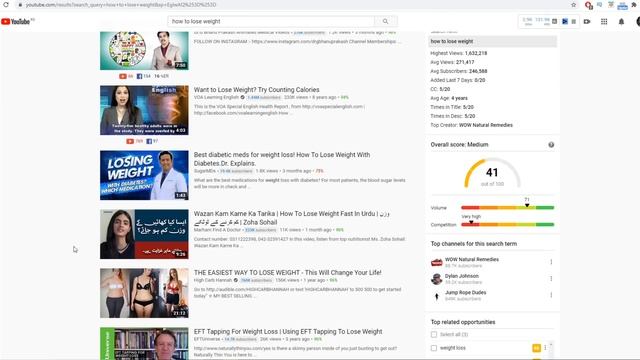Click the Highest Views 1,632,218 stat
Screen dimensions: 640x360
pyautogui.click(x=459, y=53)
